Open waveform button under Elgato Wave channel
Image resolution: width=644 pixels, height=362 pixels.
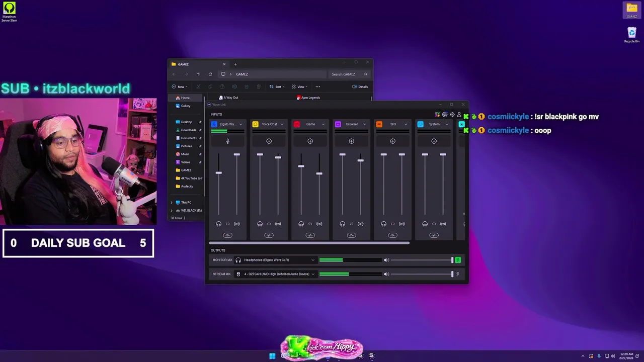click(227, 235)
